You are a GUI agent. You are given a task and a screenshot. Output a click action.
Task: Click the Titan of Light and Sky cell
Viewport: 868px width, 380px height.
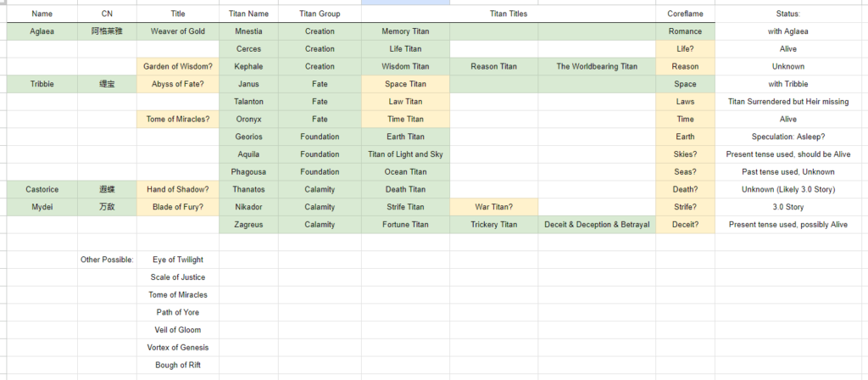pyautogui.click(x=405, y=154)
